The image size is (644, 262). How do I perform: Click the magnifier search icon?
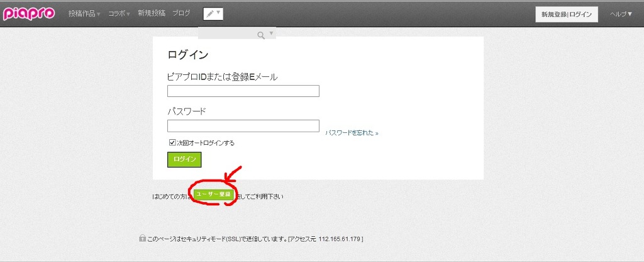[261, 35]
